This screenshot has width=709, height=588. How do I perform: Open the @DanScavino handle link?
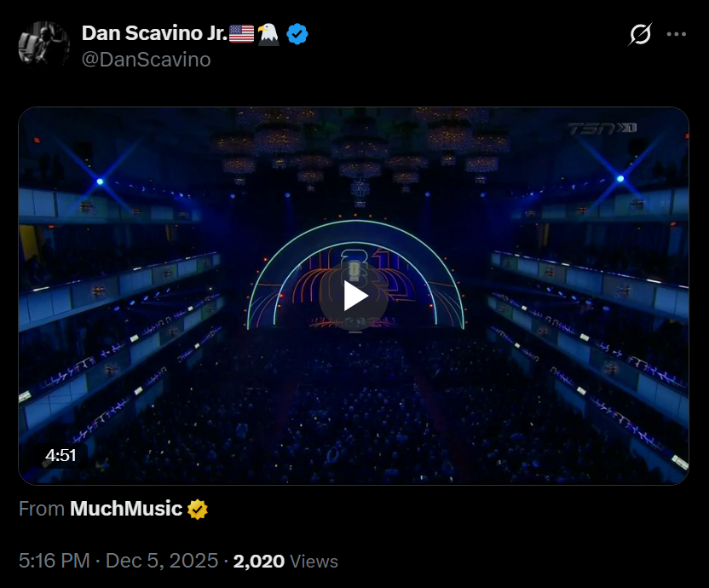[146, 60]
